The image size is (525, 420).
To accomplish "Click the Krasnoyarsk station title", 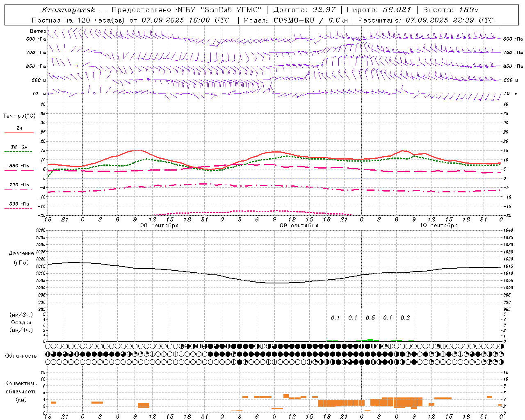I will pos(68,10).
